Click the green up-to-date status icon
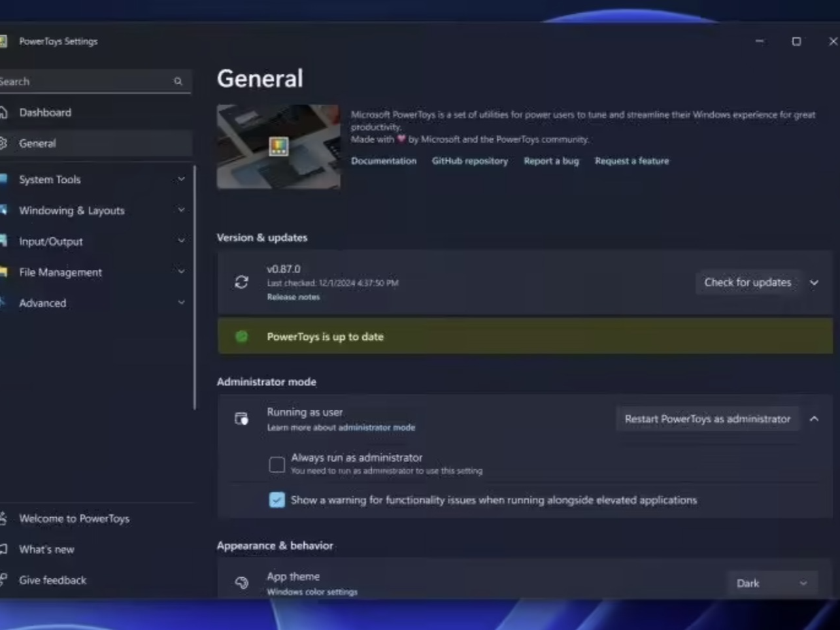Viewport: 840px width, 630px height. click(241, 337)
